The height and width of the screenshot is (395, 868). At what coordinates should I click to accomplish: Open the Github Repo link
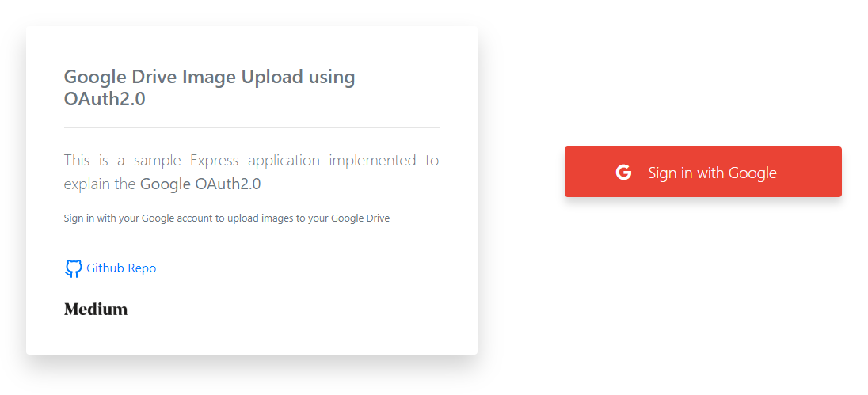tap(121, 268)
